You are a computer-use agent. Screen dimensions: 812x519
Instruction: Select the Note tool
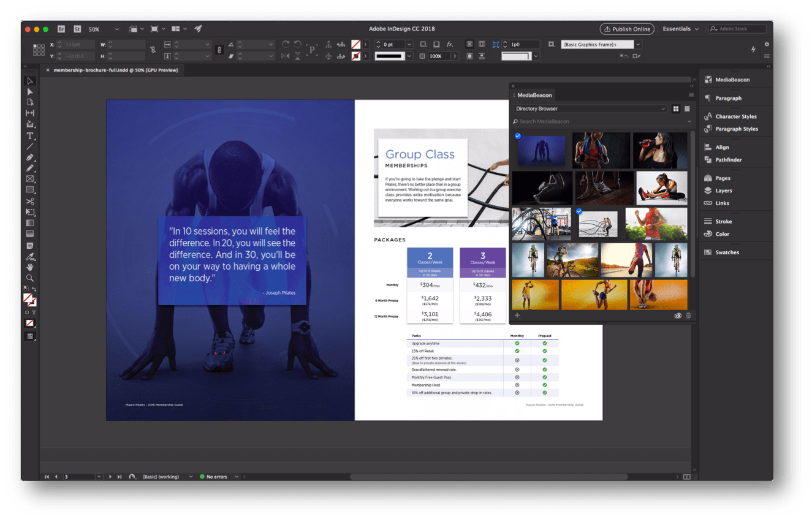click(30, 246)
